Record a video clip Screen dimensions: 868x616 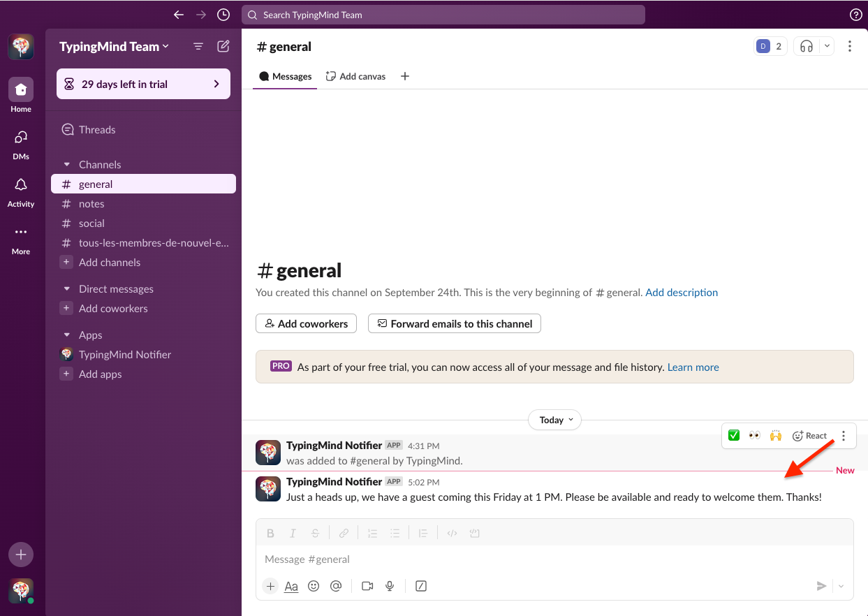tap(367, 586)
